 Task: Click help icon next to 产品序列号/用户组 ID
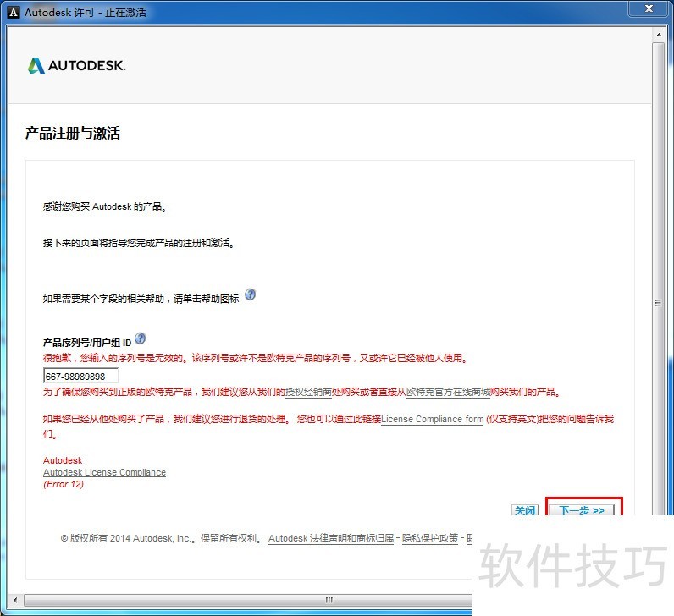(140, 338)
